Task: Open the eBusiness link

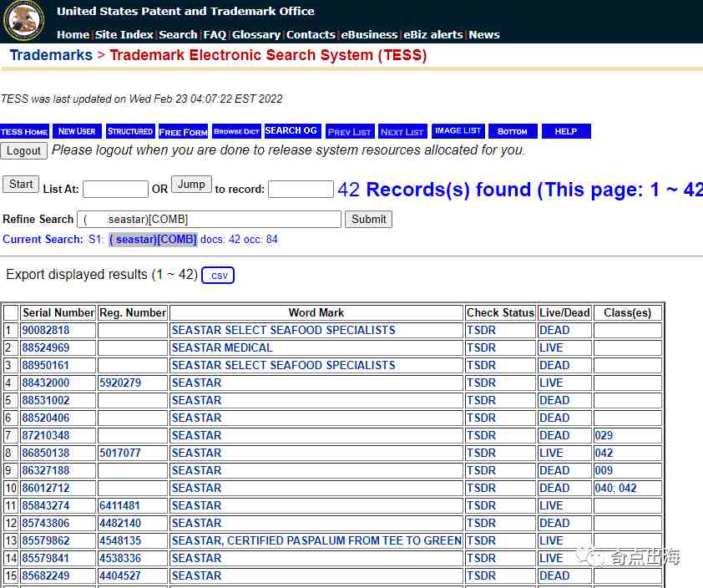Action: point(369,34)
